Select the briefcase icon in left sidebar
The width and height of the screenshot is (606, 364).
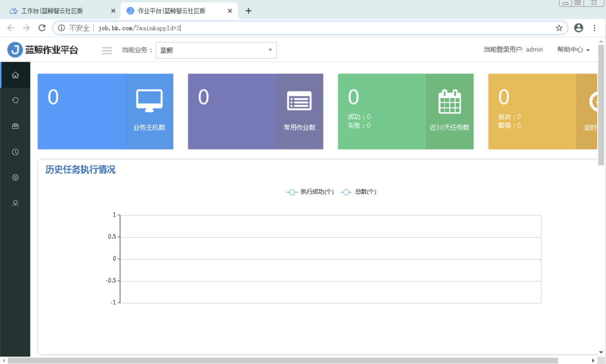point(15,126)
